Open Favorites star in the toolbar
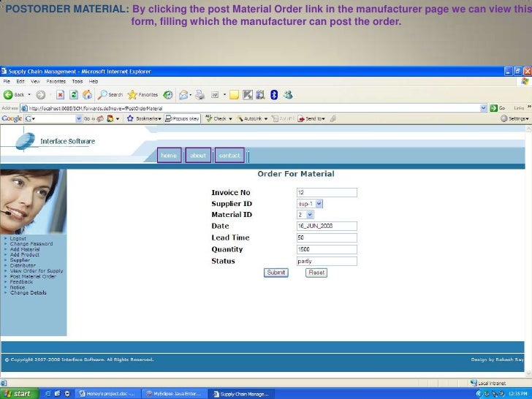Screen dimensions: 532x399 tap(142, 95)
